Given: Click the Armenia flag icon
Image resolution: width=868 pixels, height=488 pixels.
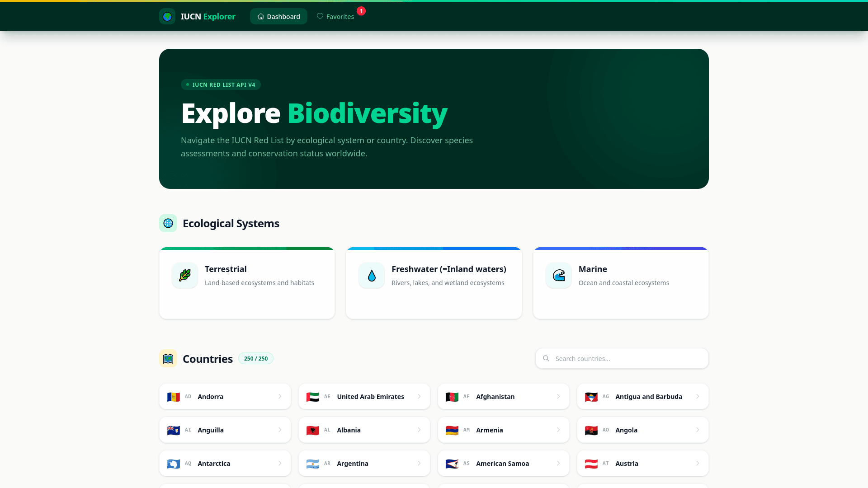Looking at the screenshot, I should 452,430.
